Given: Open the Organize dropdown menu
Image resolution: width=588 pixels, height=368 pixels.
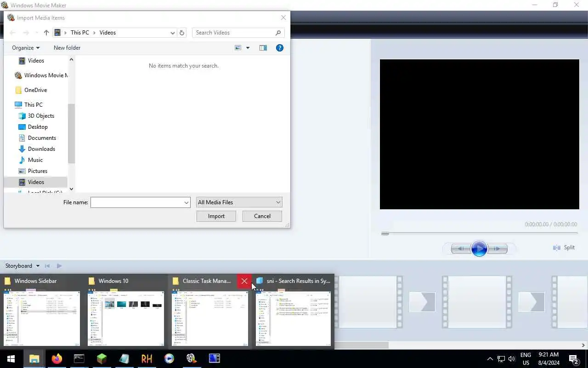Looking at the screenshot, I should (x=26, y=48).
